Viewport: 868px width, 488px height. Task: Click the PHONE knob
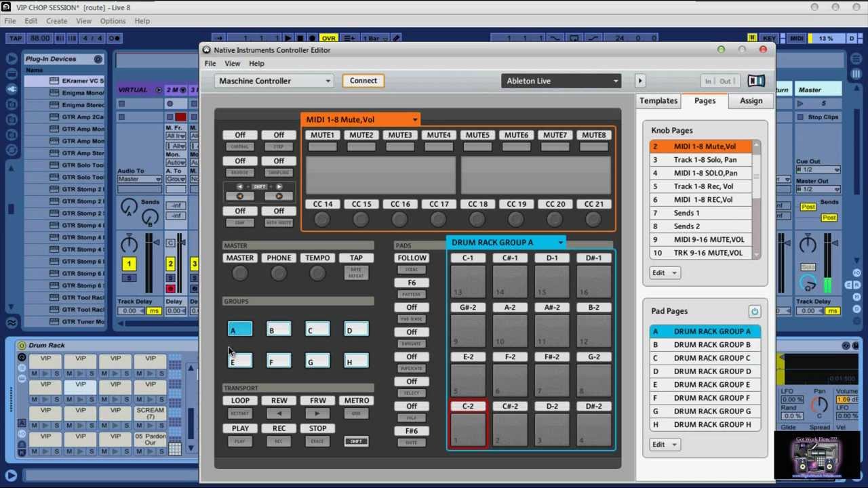pos(279,273)
